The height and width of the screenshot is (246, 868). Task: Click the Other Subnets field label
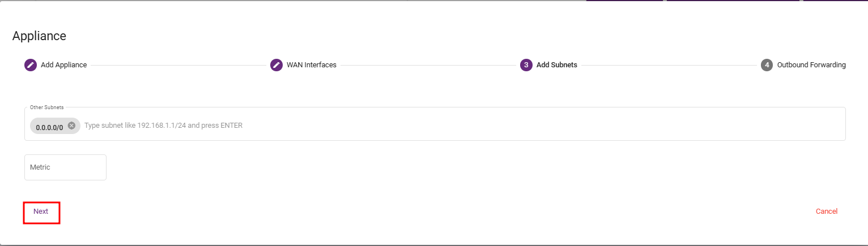(x=46, y=107)
